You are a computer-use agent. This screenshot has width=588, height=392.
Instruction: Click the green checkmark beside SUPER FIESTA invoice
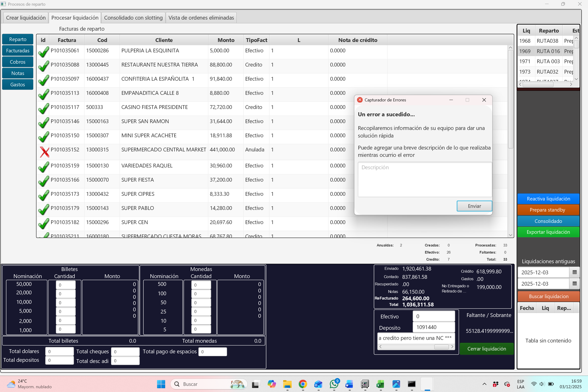[x=43, y=181]
